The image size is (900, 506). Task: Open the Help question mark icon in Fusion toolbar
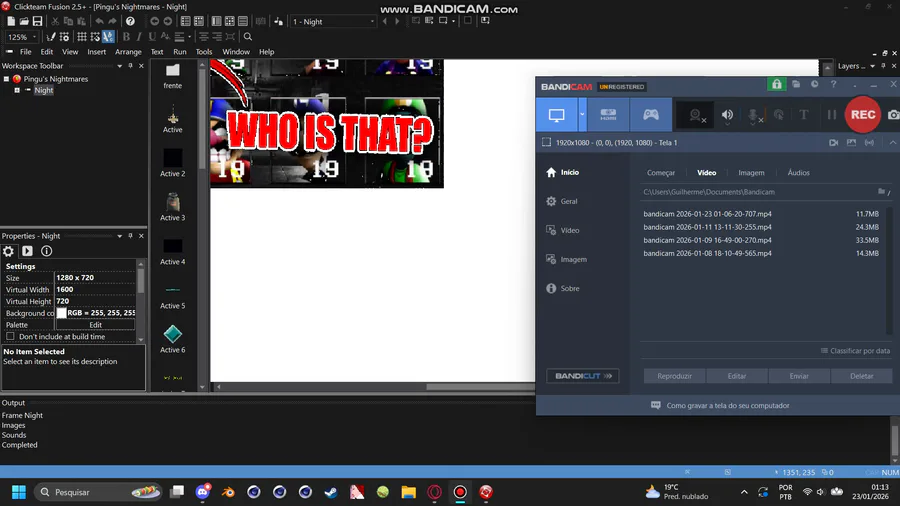pyautogui.click(x=130, y=21)
